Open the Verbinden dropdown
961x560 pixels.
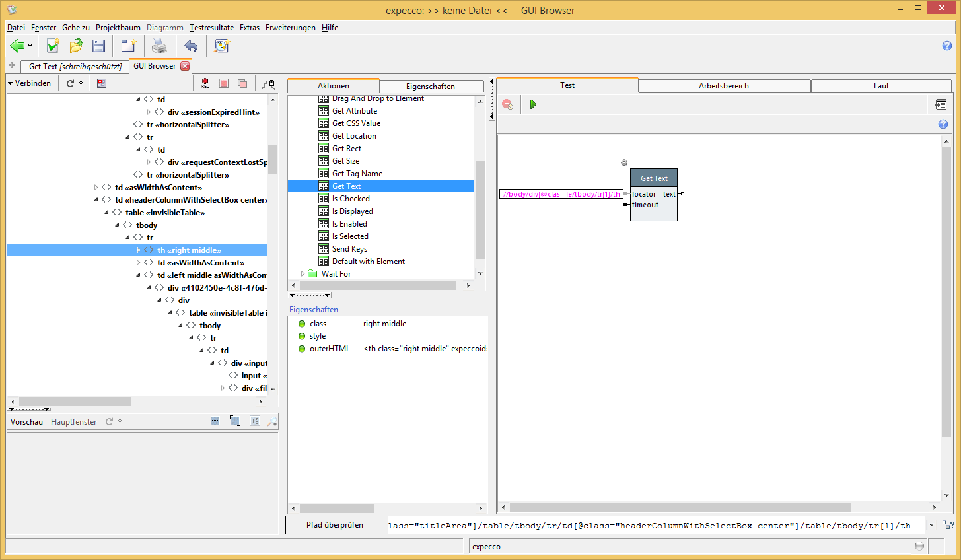(29, 83)
